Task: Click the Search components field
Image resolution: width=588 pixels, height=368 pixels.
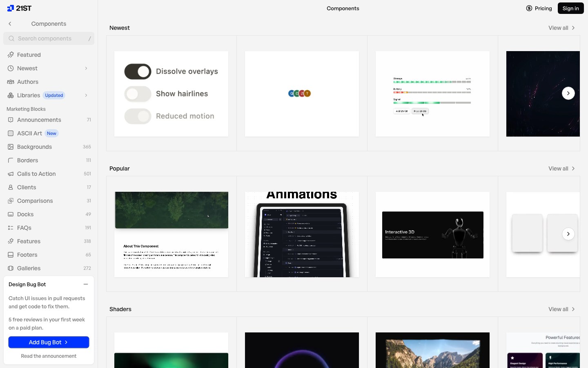Action: coord(49,38)
